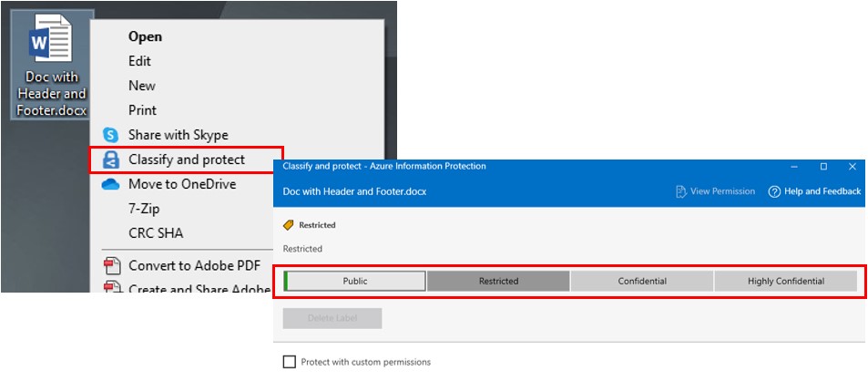Enable Protect with custom permissions checkbox
868x381 pixels.
(x=290, y=362)
